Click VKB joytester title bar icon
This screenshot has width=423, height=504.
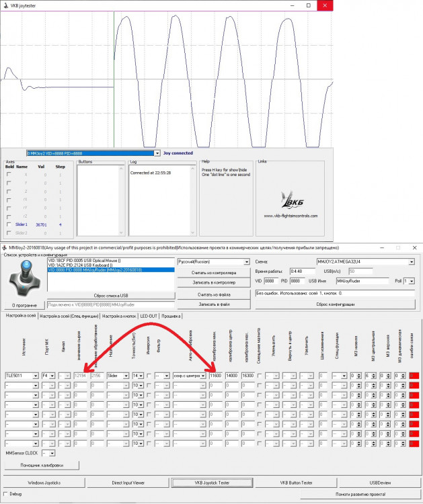pyautogui.click(x=5, y=5)
